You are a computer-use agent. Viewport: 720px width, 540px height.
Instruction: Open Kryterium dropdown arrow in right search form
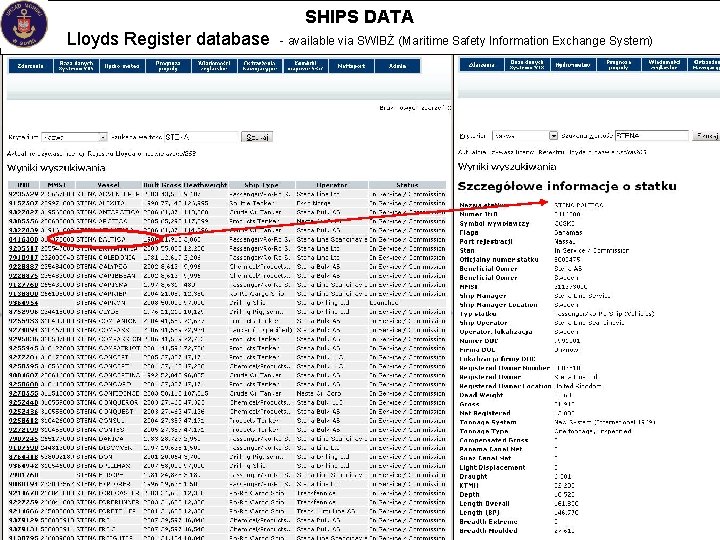point(553,135)
